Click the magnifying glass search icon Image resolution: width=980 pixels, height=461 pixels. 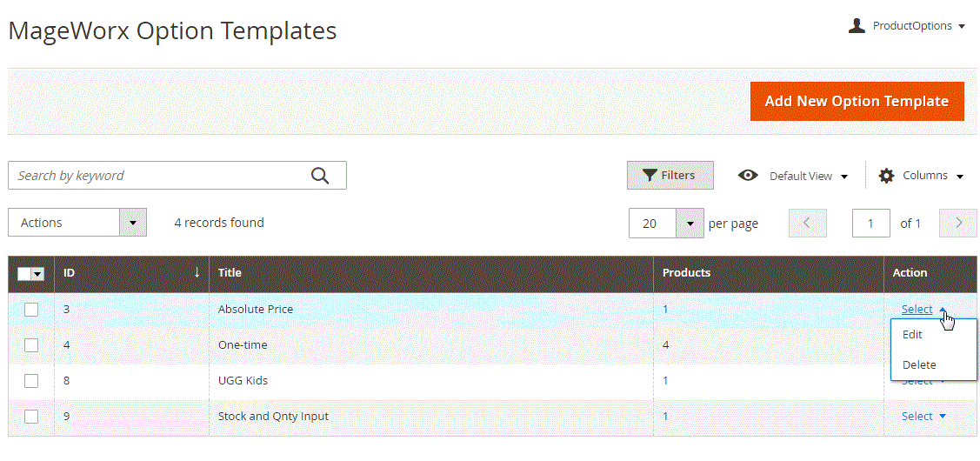[320, 176]
